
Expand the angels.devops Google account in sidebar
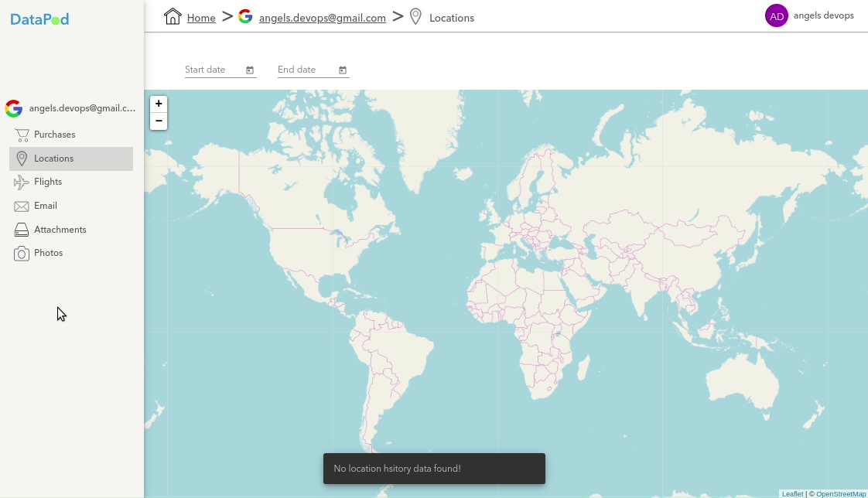click(70, 109)
